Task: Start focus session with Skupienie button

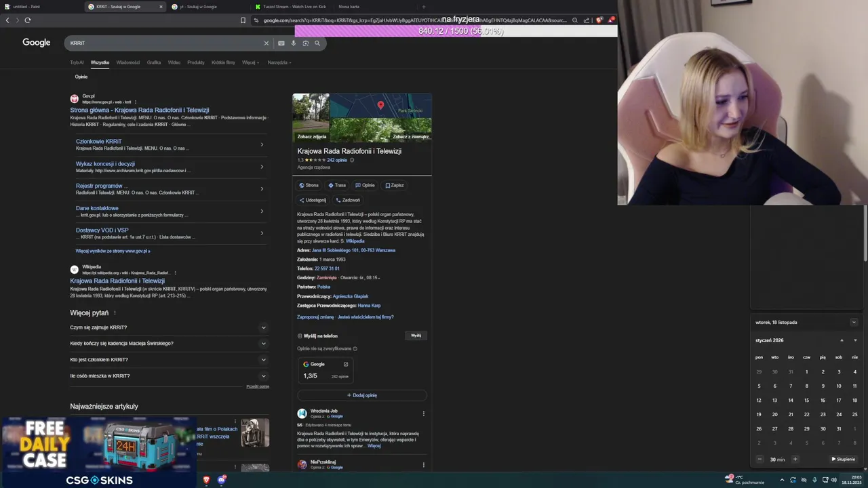Action: (843, 459)
